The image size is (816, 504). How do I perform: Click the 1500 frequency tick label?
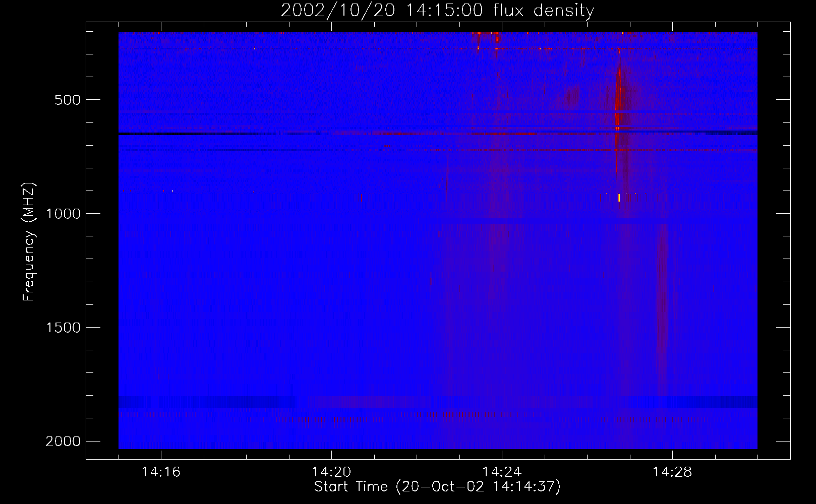click(63, 328)
